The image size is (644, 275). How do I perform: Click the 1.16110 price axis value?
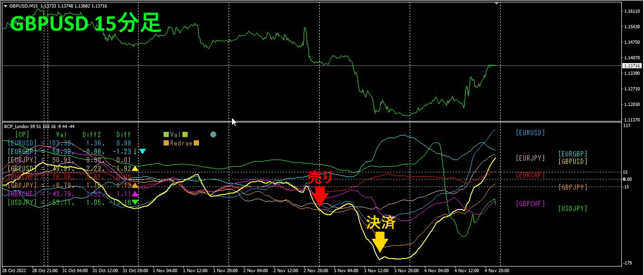pyautogui.click(x=631, y=11)
